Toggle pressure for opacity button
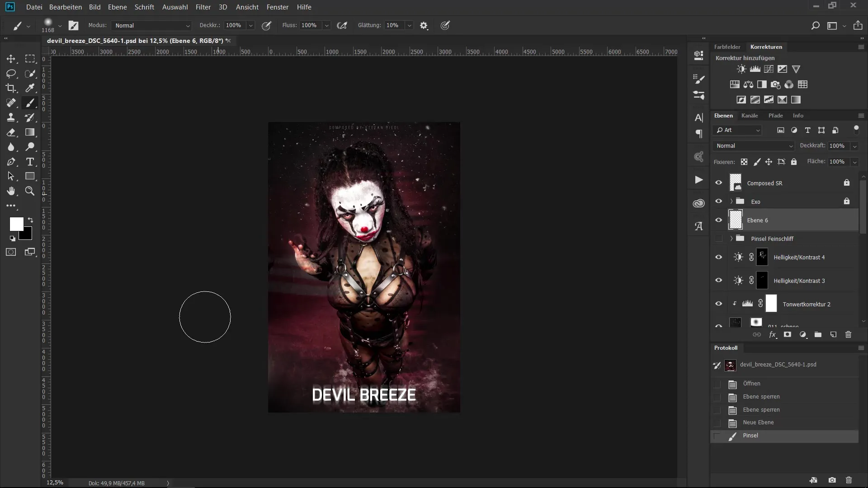The height and width of the screenshot is (488, 868). (x=267, y=26)
